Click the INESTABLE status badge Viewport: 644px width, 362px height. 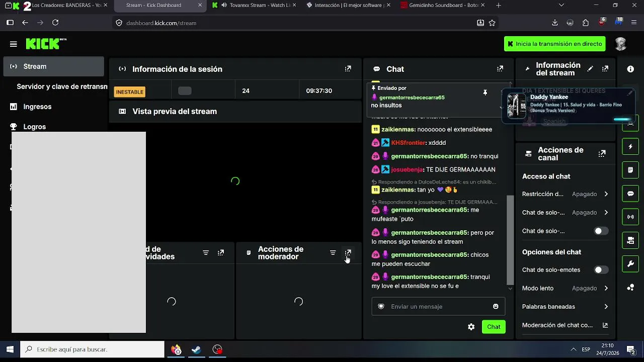pyautogui.click(x=130, y=92)
